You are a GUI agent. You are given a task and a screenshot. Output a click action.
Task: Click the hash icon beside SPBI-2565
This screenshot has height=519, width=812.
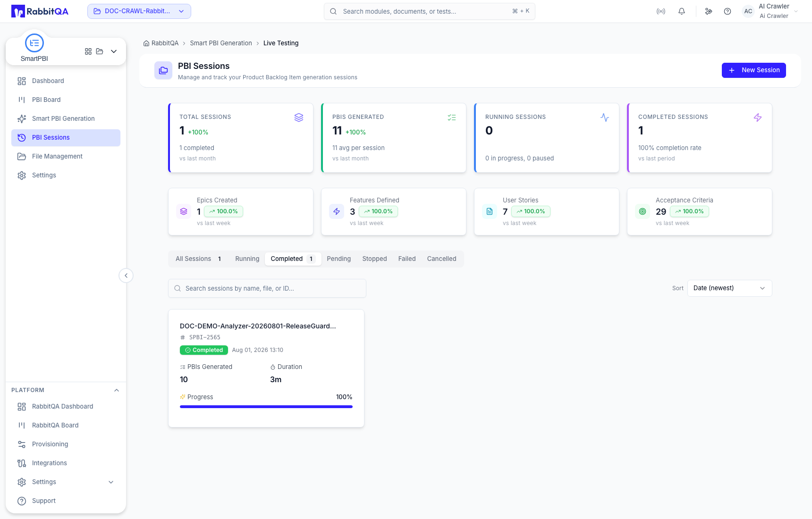click(183, 337)
